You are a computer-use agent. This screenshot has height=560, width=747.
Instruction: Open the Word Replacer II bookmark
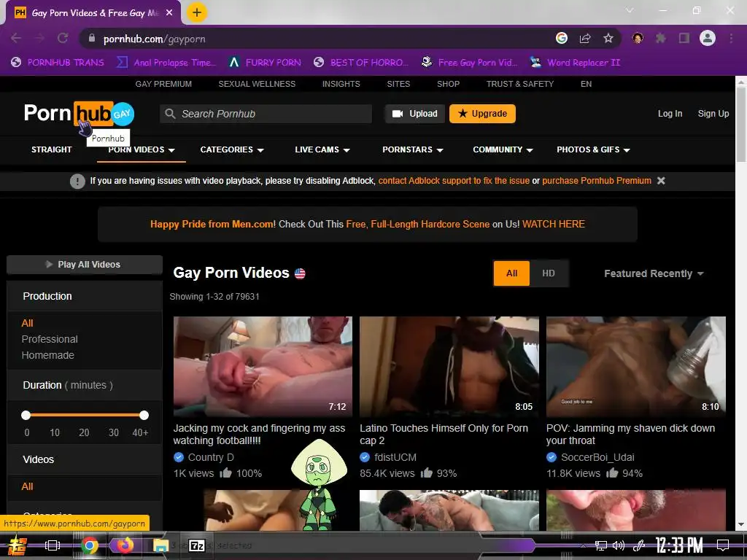pos(575,63)
